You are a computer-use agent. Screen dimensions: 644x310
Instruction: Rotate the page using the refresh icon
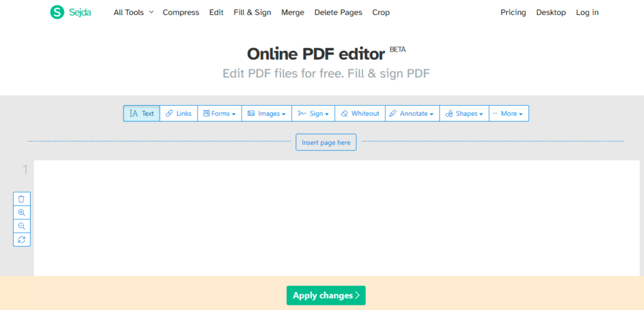22,240
